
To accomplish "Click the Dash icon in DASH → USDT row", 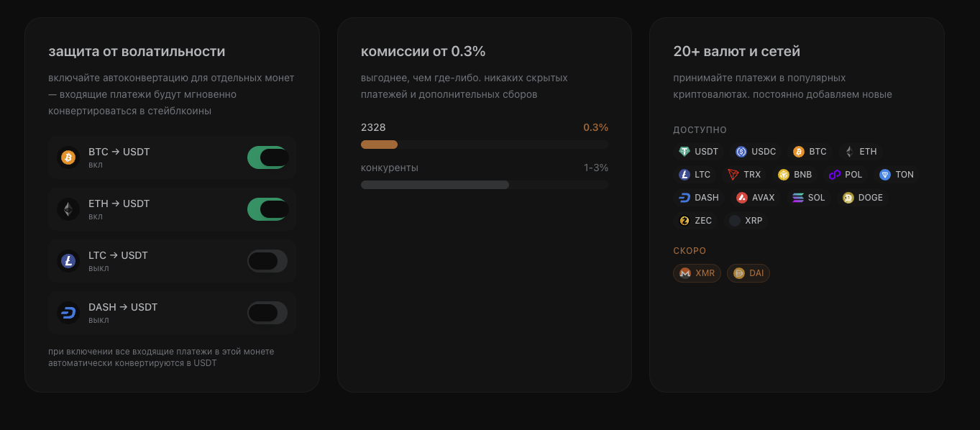I will [68, 313].
